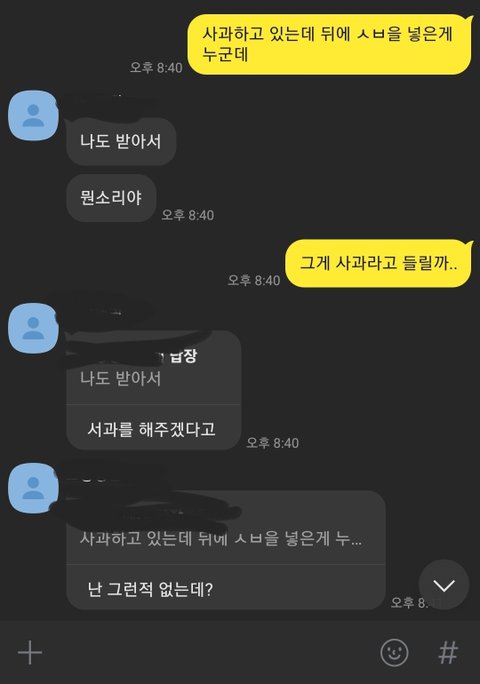Tap the plus attachment icon
480x684 pixels.
pos(30,653)
